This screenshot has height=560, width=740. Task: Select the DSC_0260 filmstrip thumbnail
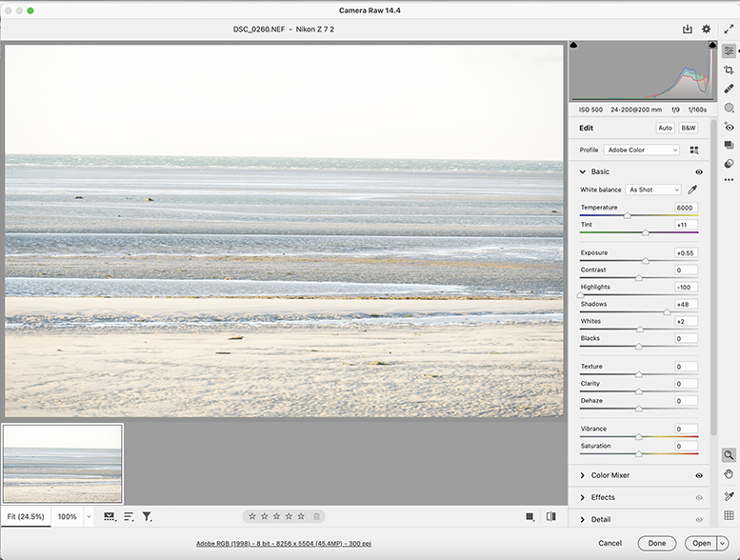click(x=63, y=464)
